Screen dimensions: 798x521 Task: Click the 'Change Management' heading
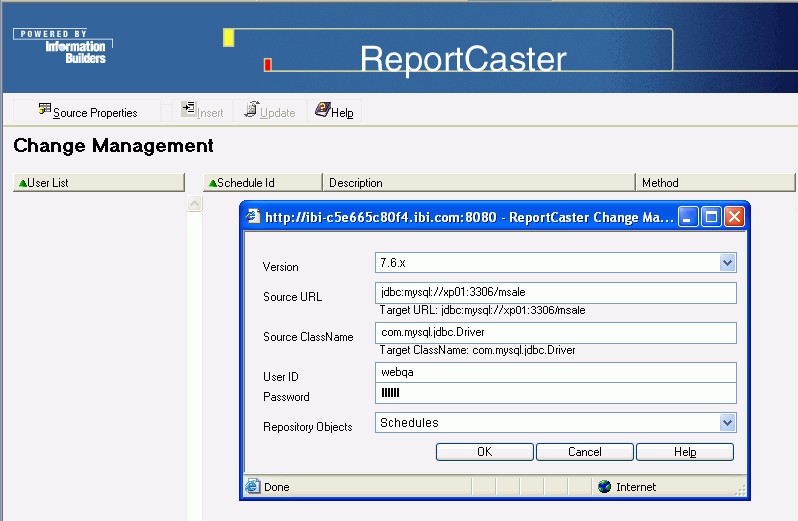point(113,146)
